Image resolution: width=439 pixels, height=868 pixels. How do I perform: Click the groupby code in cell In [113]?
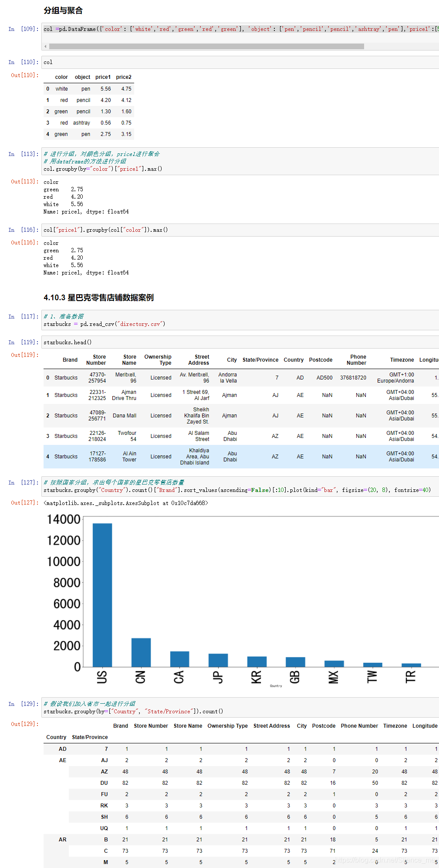click(x=103, y=169)
